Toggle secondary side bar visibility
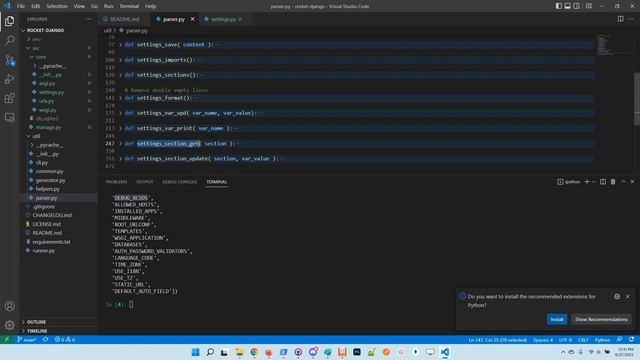The width and height of the screenshot is (640, 360). pos(576,6)
